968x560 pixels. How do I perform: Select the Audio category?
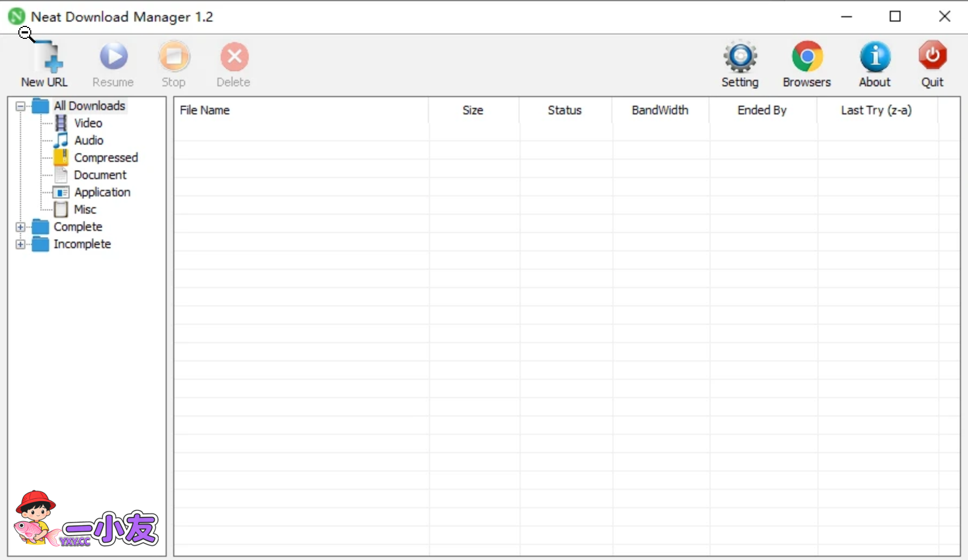[88, 141]
